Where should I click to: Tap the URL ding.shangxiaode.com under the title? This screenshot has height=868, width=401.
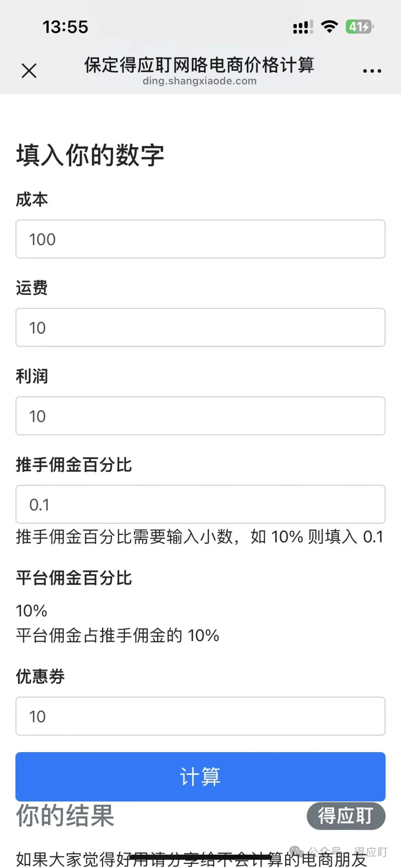point(200,81)
